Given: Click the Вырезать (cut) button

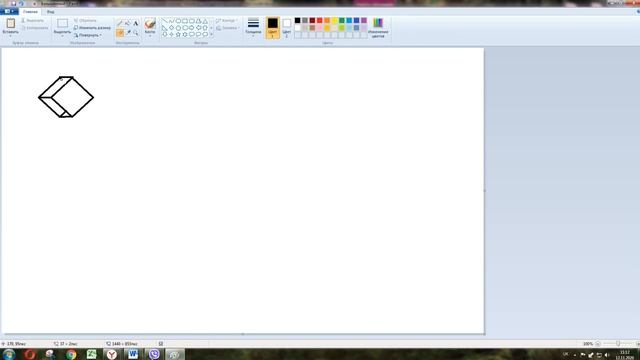Looking at the screenshot, I should [33, 20].
